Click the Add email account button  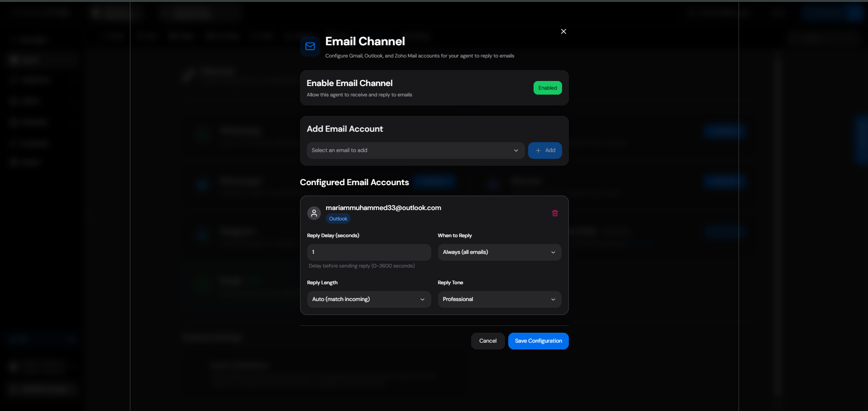pyautogui.click(x=545, y=150)
